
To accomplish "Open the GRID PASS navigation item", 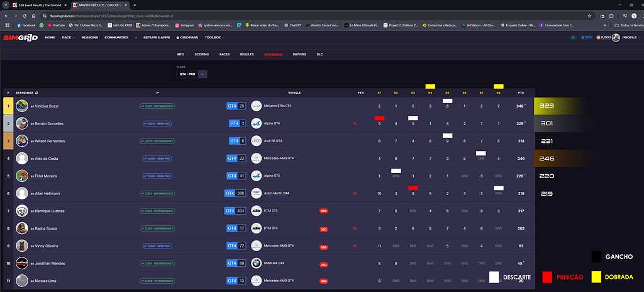I will click(x=187, y=37).
